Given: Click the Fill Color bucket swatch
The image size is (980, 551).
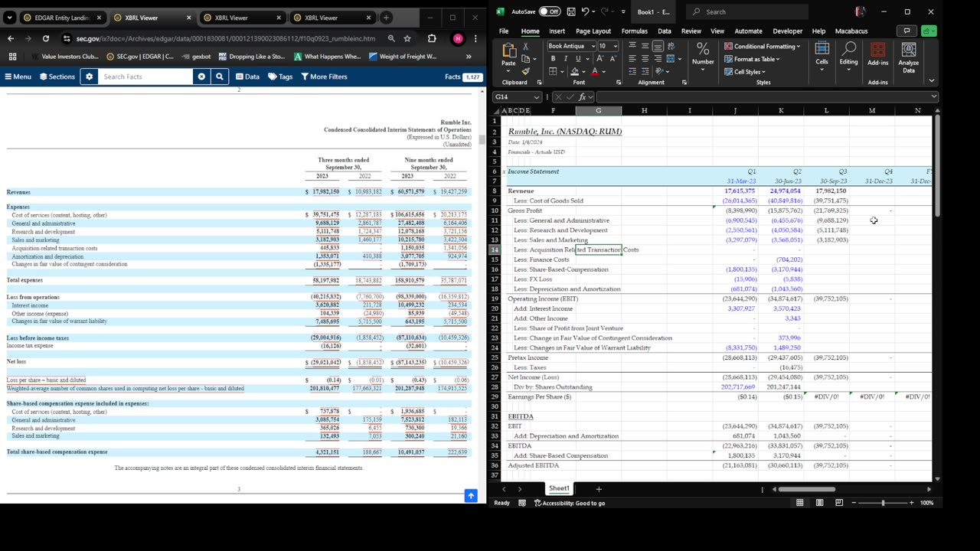Looking at the screenshot, I should coord(574,72).
